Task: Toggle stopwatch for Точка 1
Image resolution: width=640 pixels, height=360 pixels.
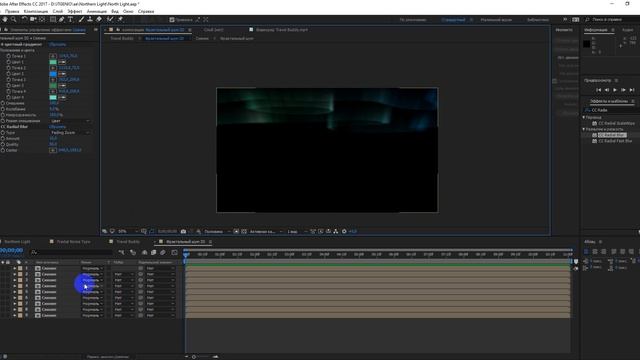Action: coord(8,56)
